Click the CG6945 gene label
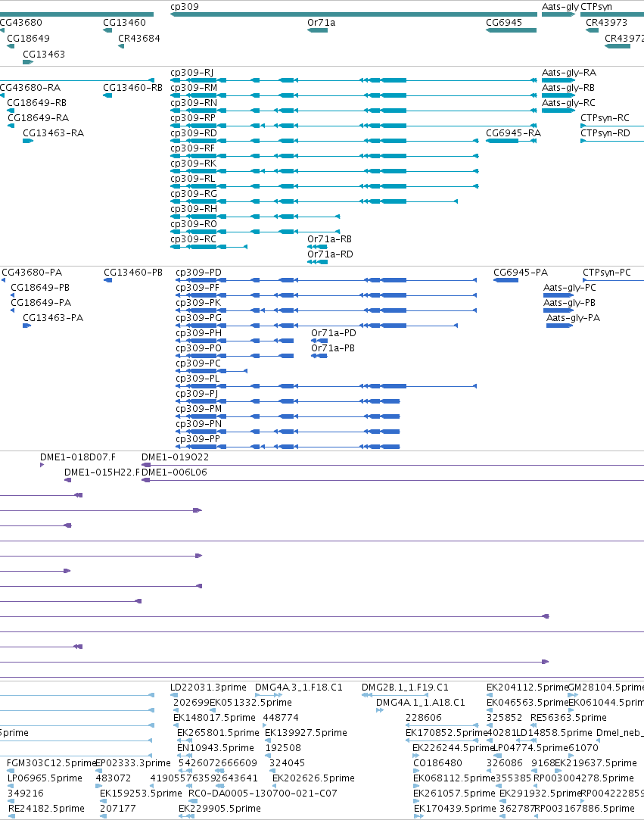644x820 pixels. point(504,23)
